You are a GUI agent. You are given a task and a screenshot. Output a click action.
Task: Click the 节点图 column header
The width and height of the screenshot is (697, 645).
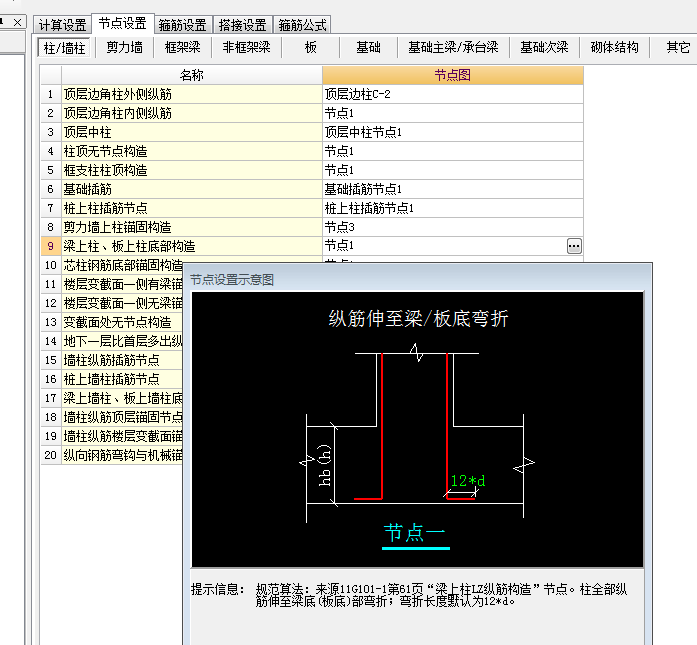pos(453,75)
